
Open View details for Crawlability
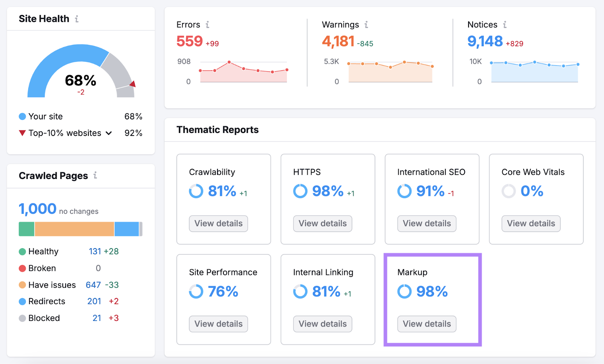218,224
